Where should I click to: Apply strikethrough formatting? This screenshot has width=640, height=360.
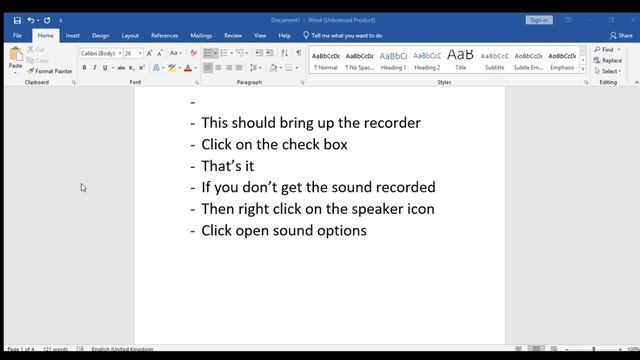[x=121, y=68]
